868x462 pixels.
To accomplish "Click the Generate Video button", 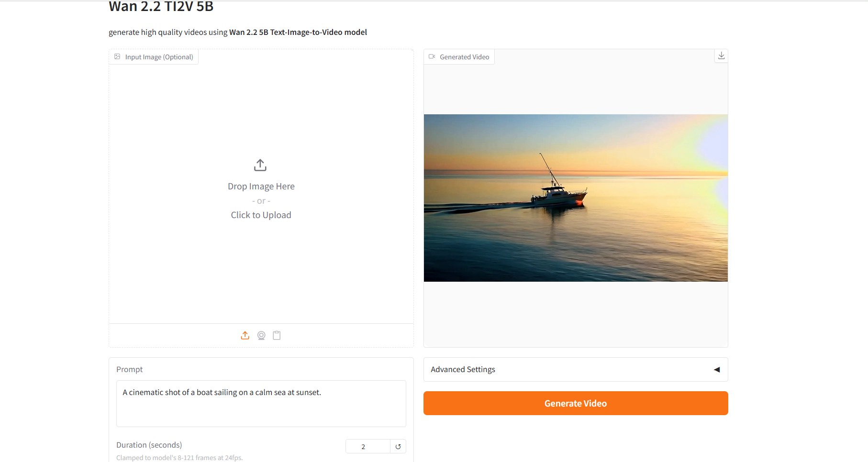I will point(576,403).
